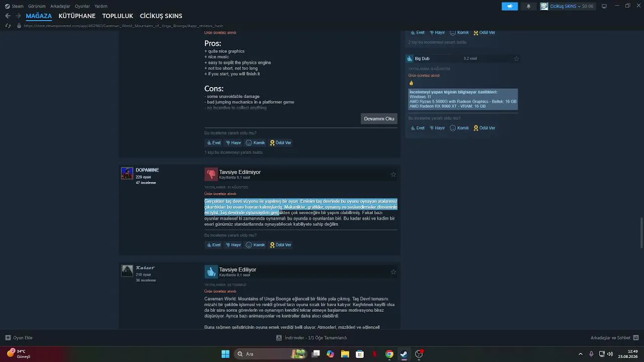This screenshot has height=362, width=644.
Task: Open the notifications bell
Action: coord(528,6)
